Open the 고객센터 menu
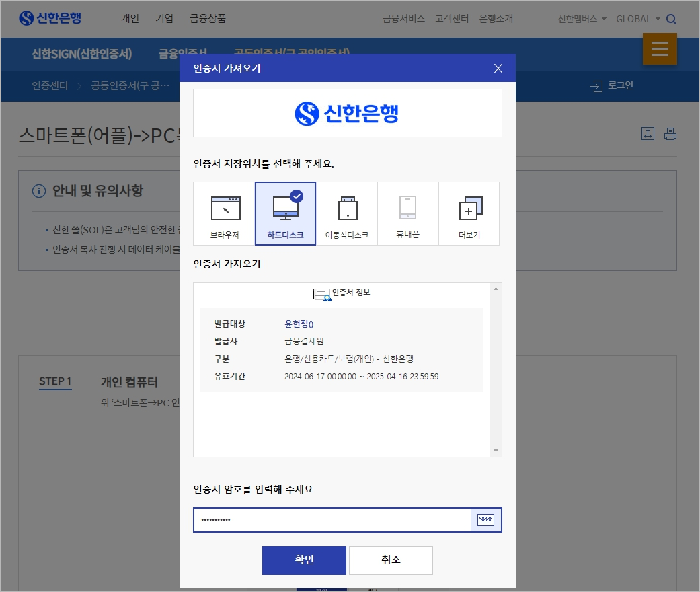This screenshot has width=700, height=592. pyautogui.click(x=452, y=18)
